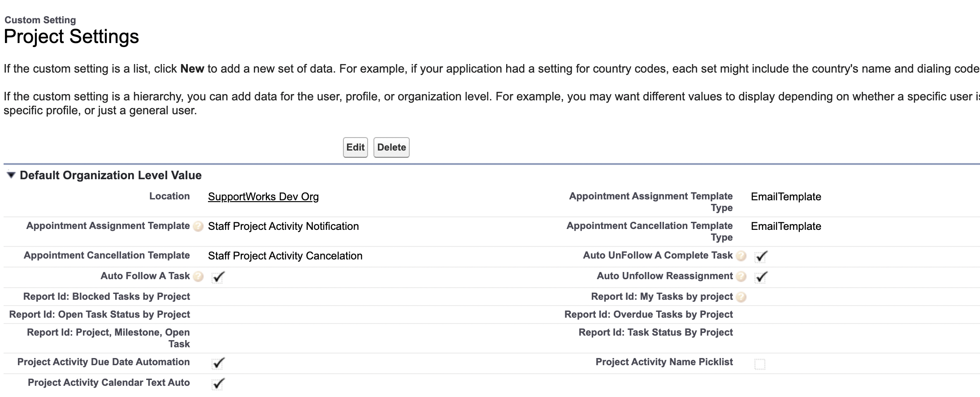The width and height of the screenshot is (980, 397).
Task: Click the Location field label
Action: pos(169,196)
